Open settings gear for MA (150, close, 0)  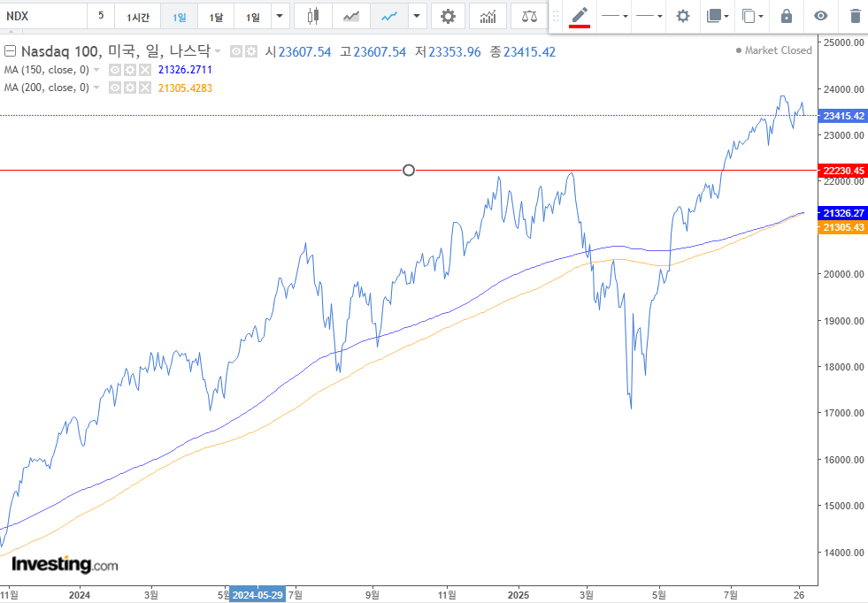(x=129, y=70)
